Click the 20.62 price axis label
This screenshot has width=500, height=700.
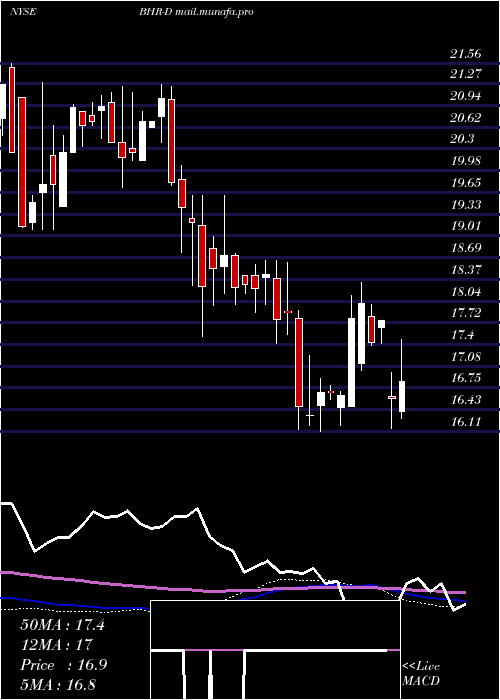[466, 117]
